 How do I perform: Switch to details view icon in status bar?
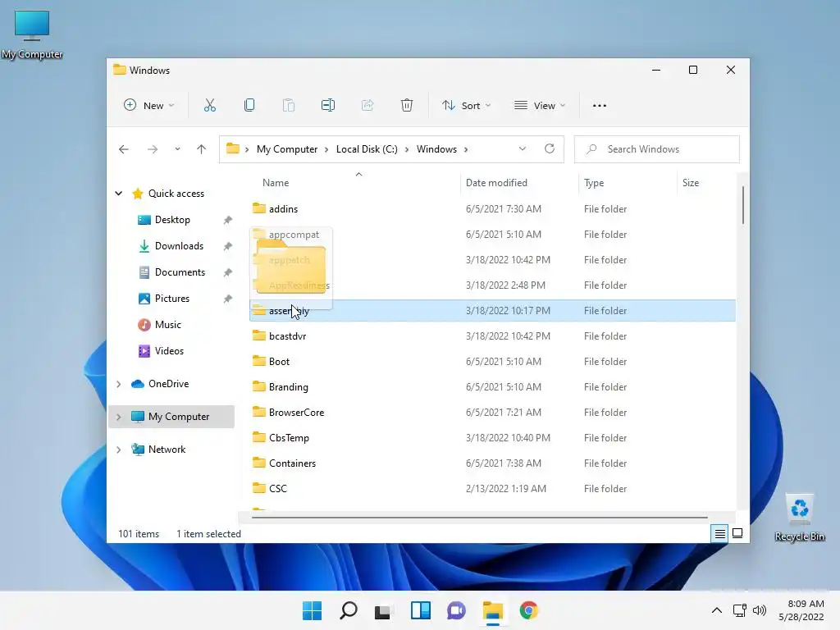(719, 533)
